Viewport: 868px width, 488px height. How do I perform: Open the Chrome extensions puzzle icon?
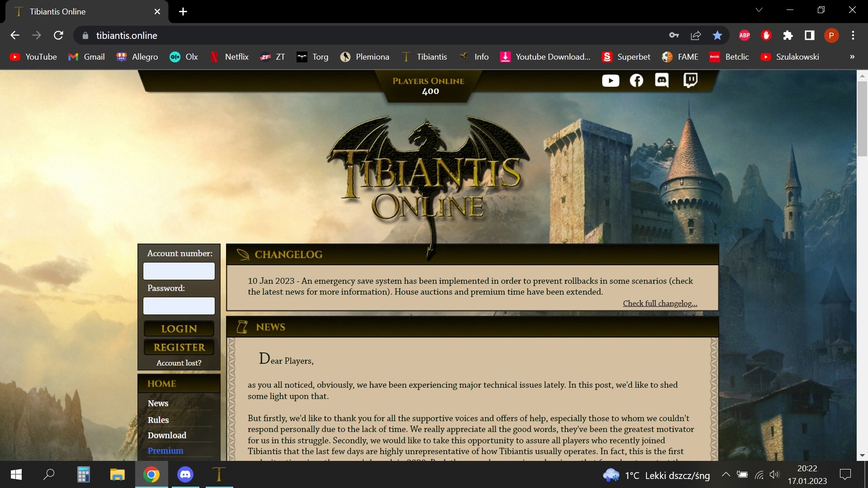coord(788,35)
